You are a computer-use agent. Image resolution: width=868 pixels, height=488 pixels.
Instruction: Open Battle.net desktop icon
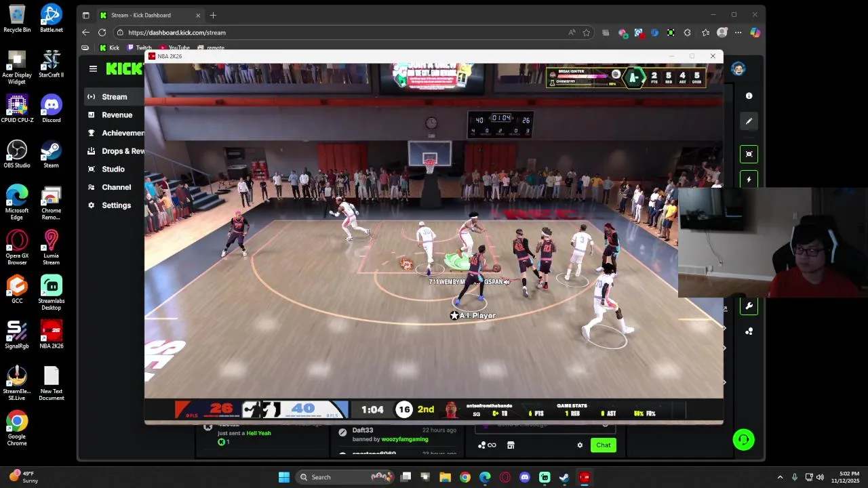pyautogui.click(x=51, y=18)
